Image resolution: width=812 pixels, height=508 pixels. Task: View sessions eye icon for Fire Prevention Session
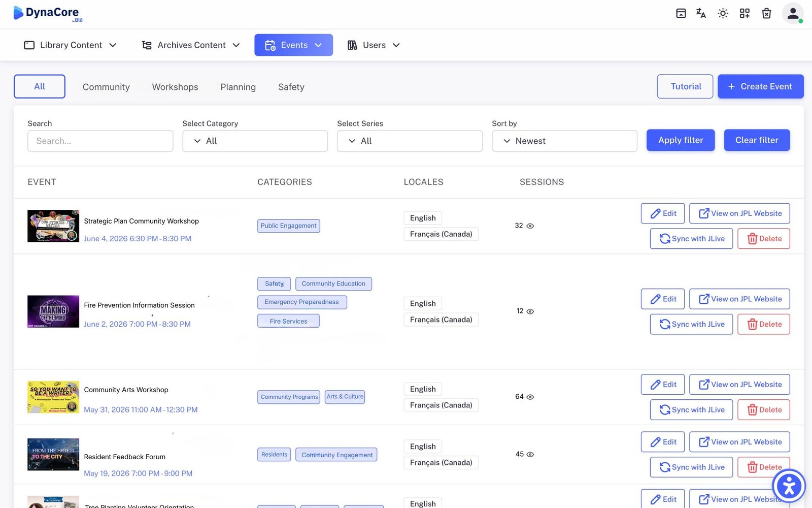click(x=530, y=311)
